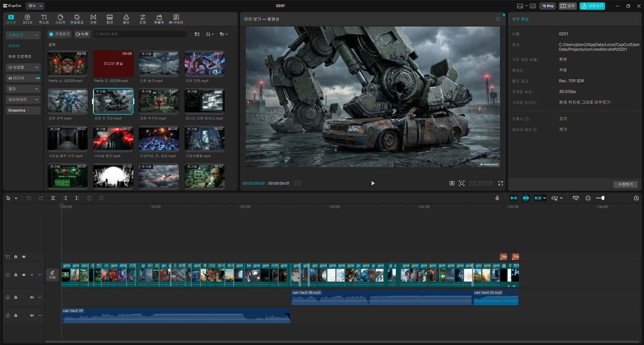Click the delete trash icon in timeline toolbar

[x=89, y=198]
